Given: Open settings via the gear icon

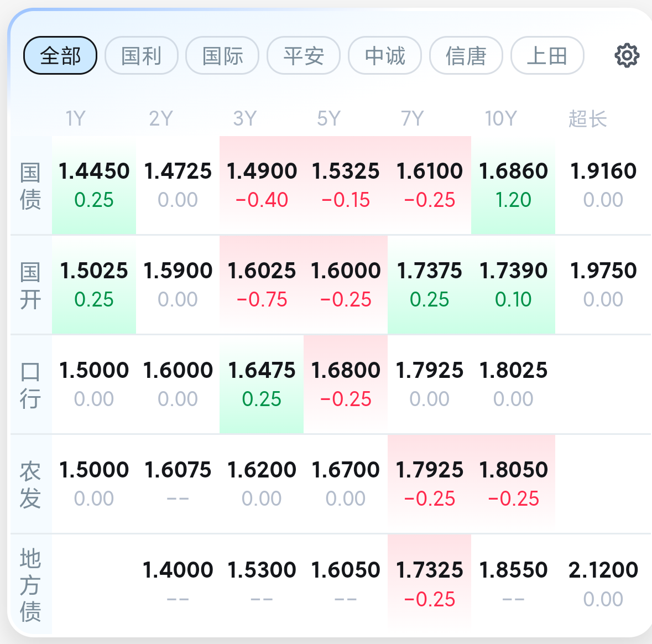Looking at the screenshot, I should coord(627,55).
